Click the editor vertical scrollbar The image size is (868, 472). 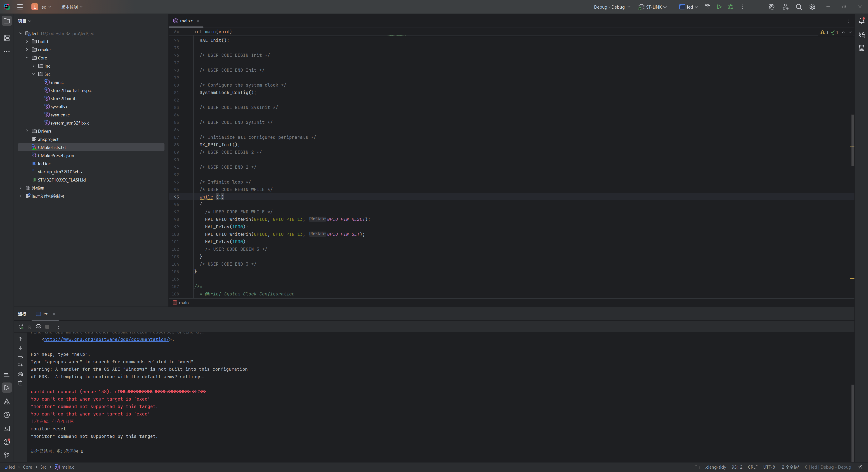[x=853, y=140]
